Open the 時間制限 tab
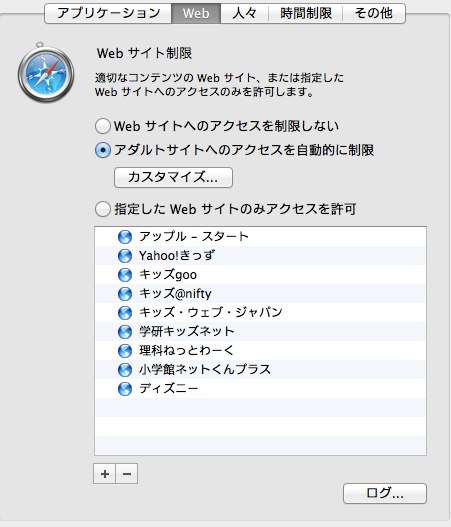451x527 pixels. pos(305,13)
